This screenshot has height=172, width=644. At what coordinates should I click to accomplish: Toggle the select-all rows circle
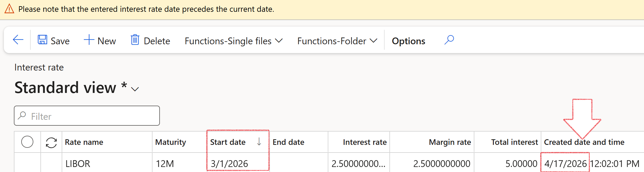(x=27, y=142)
